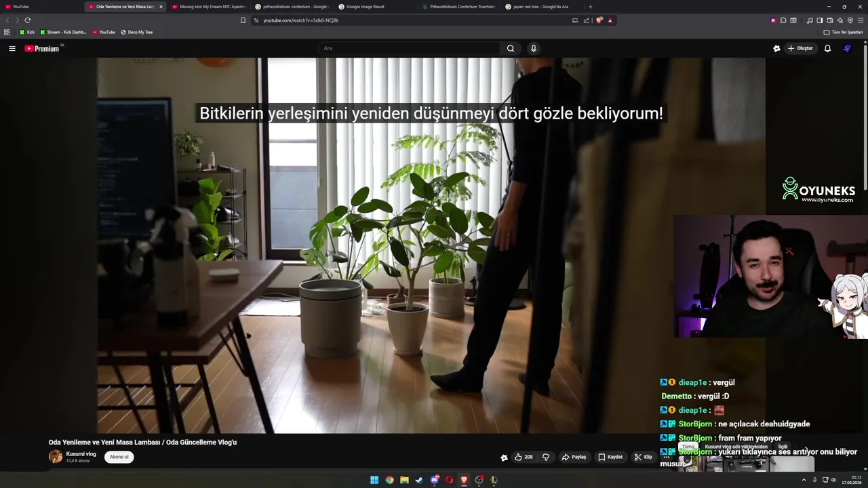Open Steam from the taskbar
The image size is (868, 488).
[x=419, y=480]
